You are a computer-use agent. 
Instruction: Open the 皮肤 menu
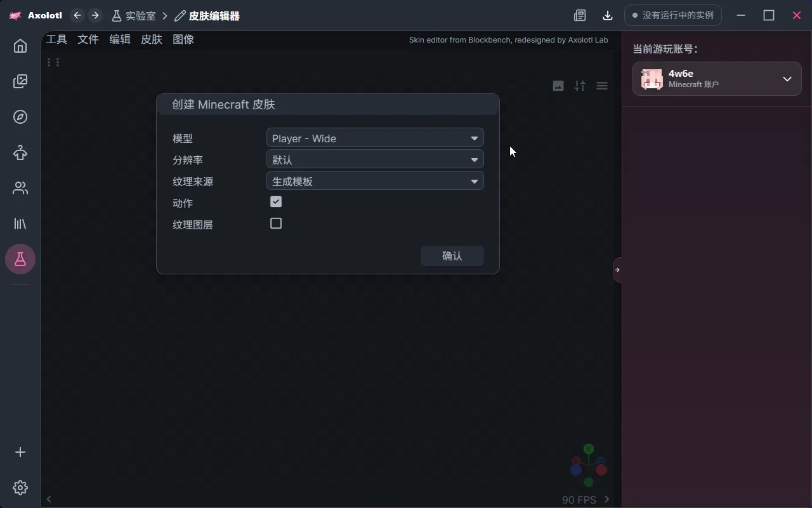point(152,39)
